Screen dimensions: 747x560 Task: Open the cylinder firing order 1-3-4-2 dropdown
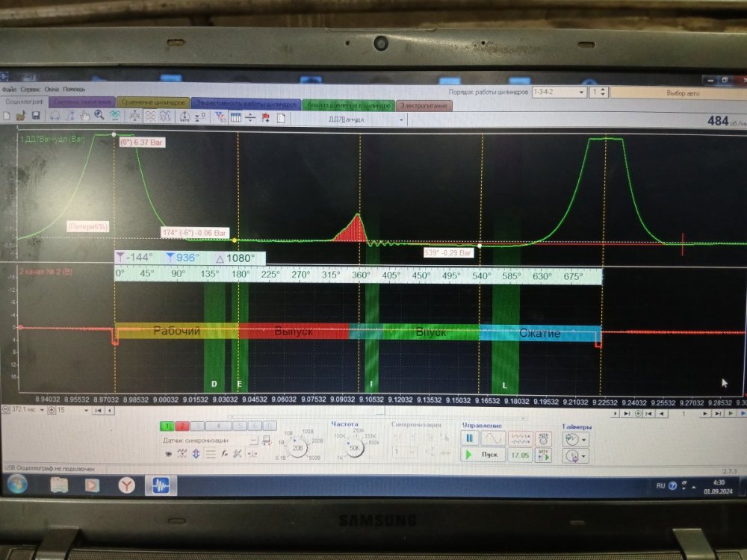(x=558, y=92)
